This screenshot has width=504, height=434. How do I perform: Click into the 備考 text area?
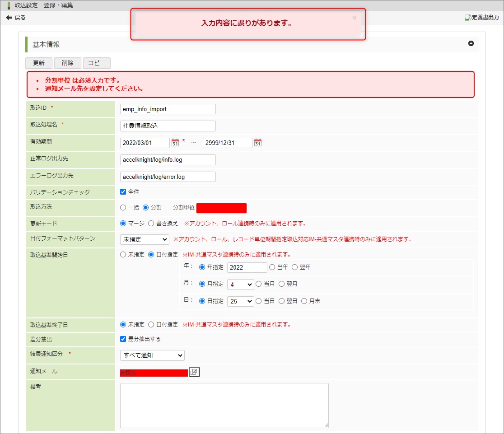tap(224, 405)
